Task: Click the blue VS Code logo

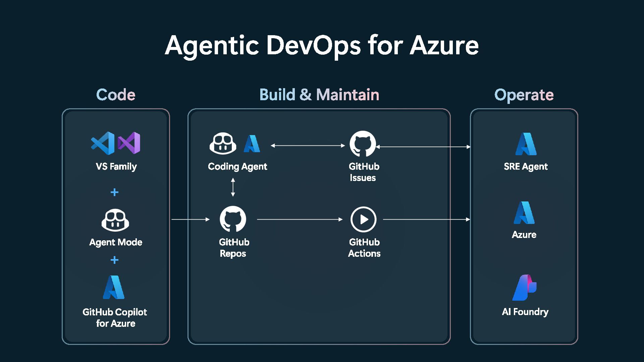Action: click(x=103, y=143)
